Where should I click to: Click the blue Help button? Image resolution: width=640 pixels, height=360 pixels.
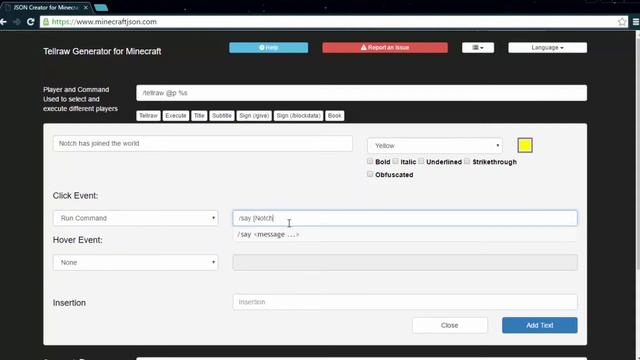click(269, 48)
